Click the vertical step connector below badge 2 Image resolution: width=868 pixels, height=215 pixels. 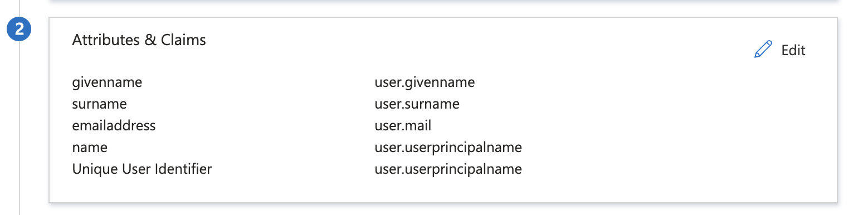[19, 128]
